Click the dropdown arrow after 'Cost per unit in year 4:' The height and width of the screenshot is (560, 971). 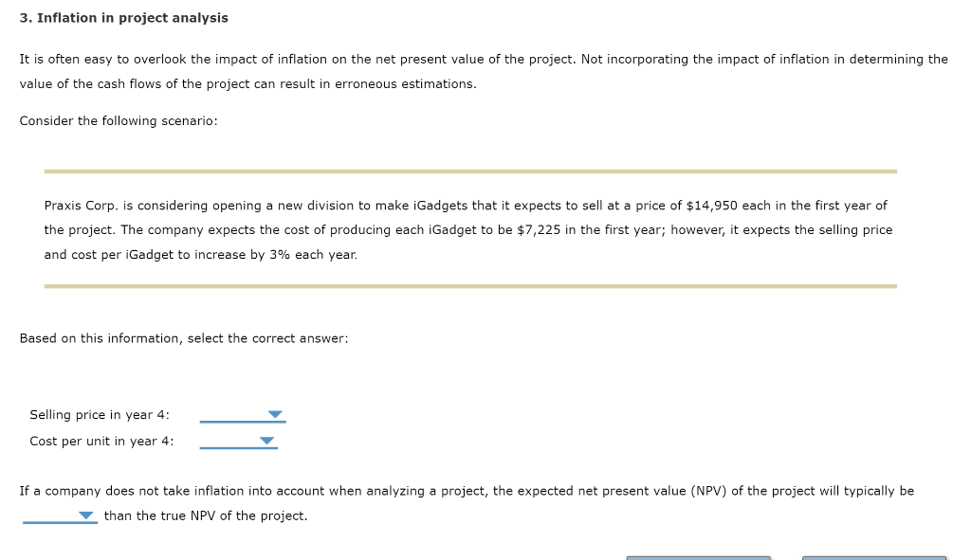click(266, 440)
